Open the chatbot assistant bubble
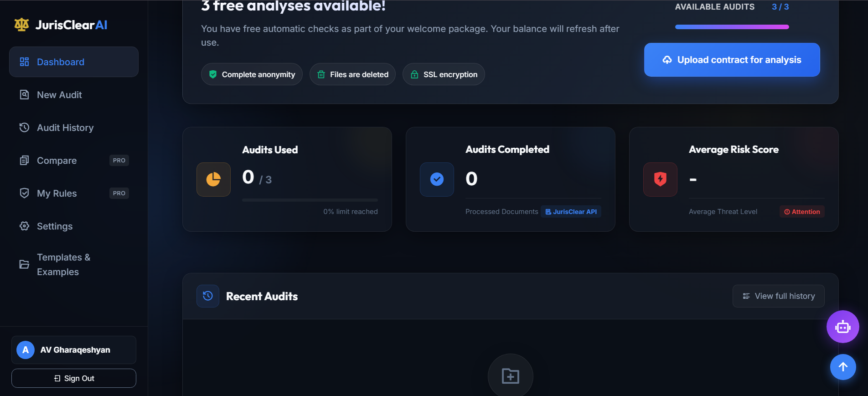This screenshot has width=868, height=396. click(x=843, y=327)
